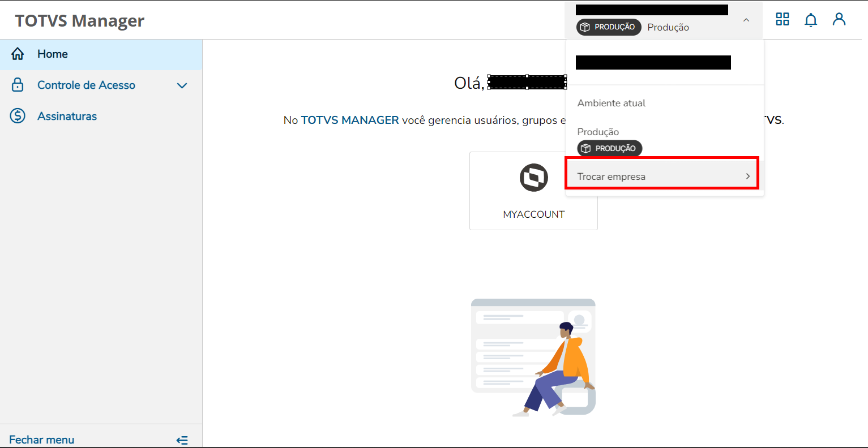Open the notifications bell
The height and width of the screenshot is (448, 868).
pyautogui.click(x=811, y=20)
